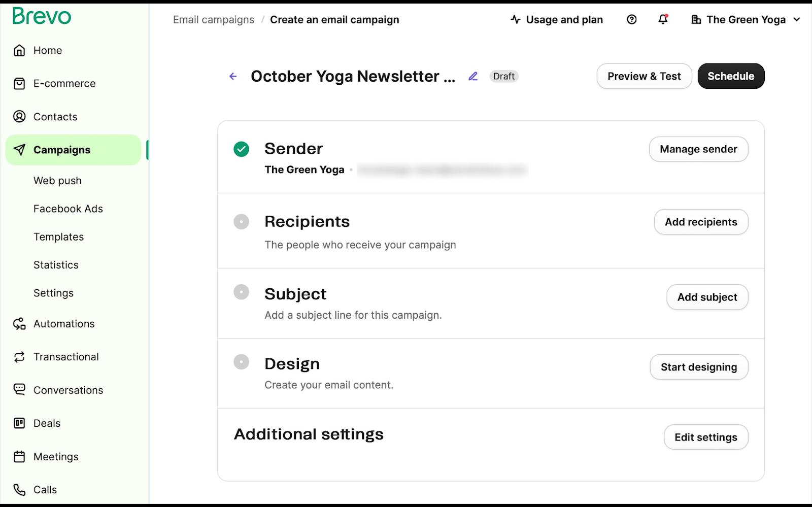This screenshot has width=812, height=507.
Task: Click the Home house icon in sidebar
Action: click(19, 50)
